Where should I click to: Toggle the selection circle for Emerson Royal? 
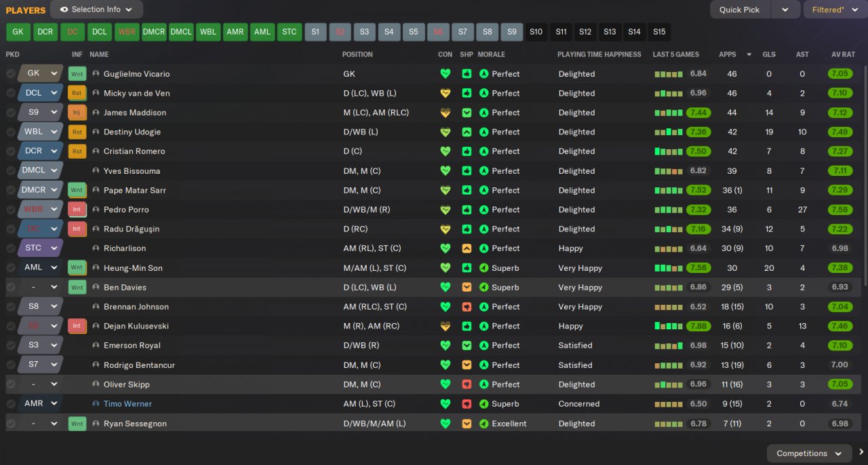(11, 346)
